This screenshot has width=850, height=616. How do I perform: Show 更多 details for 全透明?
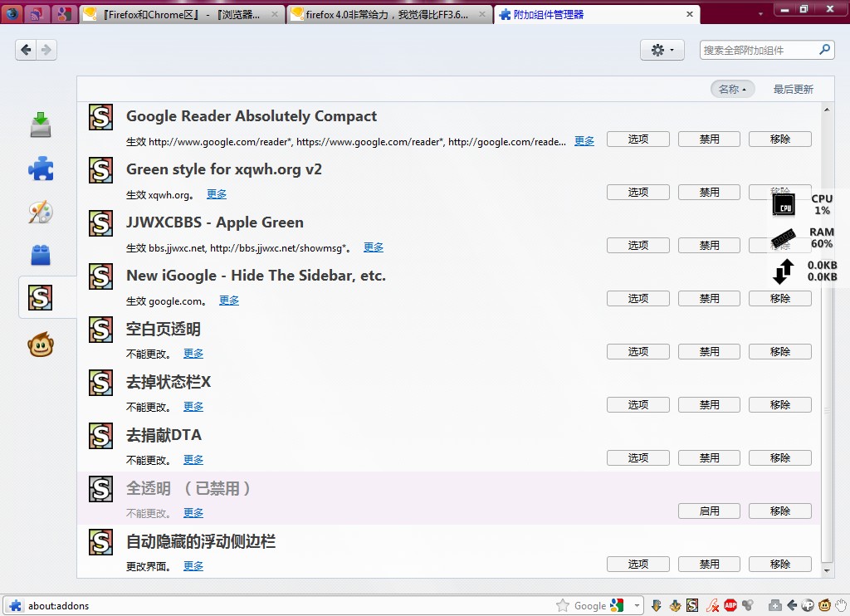pyautogui.click(x=193, y=513)
